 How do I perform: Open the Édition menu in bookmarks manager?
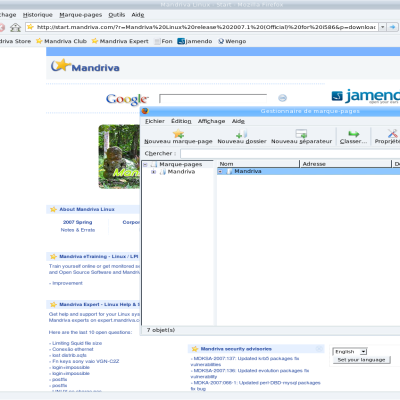181,121
